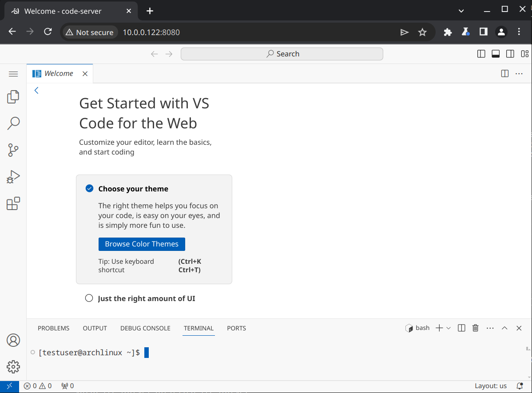Open browser Extensions puzzle icon
The width and height of the screenshot is (532, 393).
pos(448,32)
